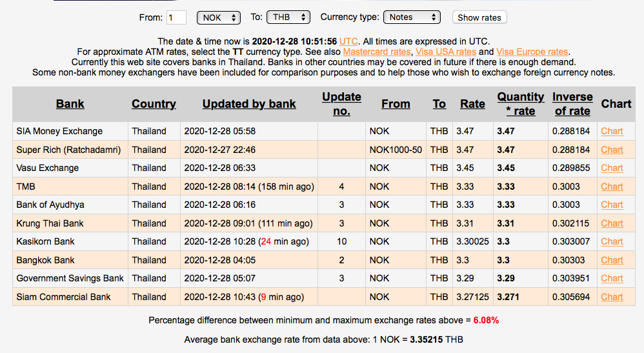The width and height of the screenshot is (644, 353).
Task: Sort table by Rate column header
Action: point(472,104)
